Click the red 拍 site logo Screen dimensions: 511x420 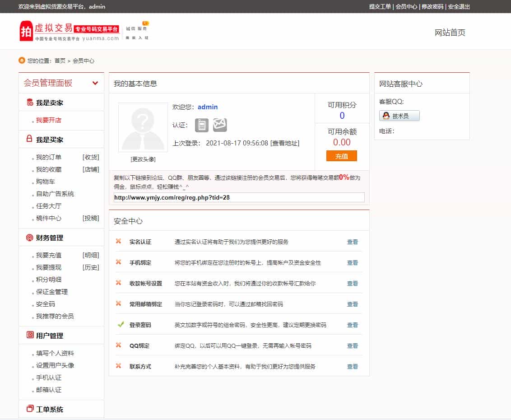coord(26,31)
